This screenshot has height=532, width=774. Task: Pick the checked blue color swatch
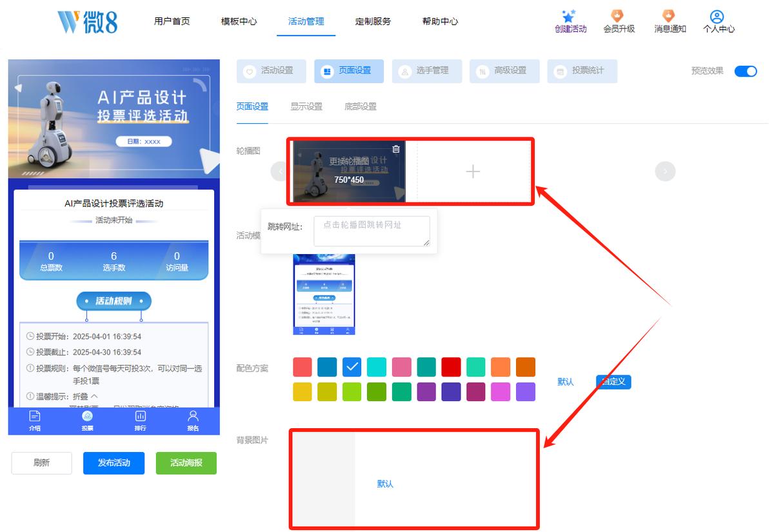[x=352, y=367]
